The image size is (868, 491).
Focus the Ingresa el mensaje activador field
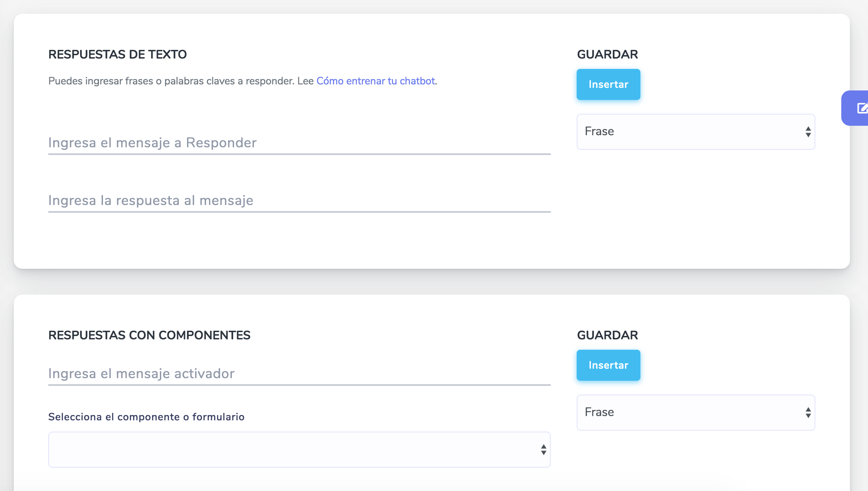[299, 374]
